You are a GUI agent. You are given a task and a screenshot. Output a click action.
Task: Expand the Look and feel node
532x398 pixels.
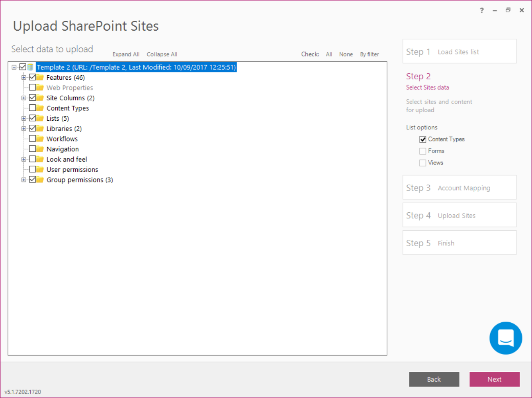point(24,159)
